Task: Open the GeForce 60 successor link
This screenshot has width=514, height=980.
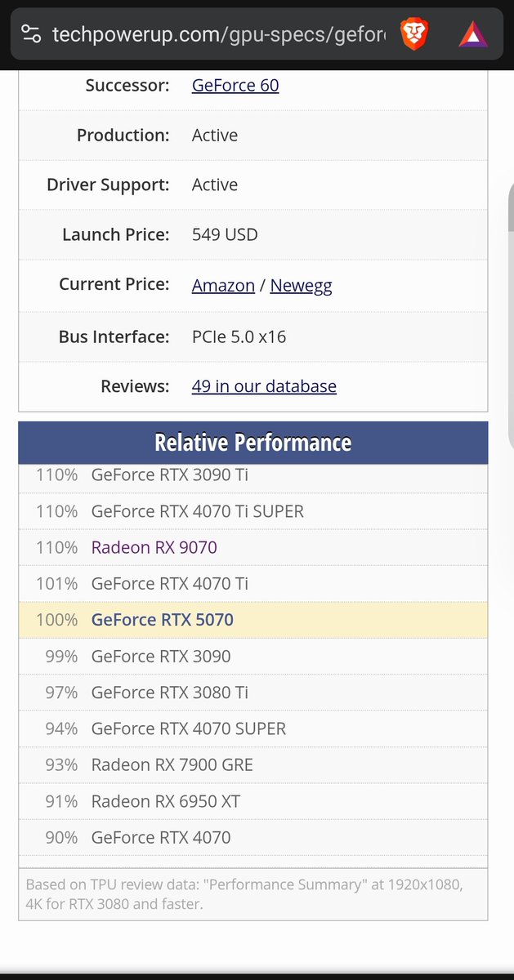Action: click(235, 85)
